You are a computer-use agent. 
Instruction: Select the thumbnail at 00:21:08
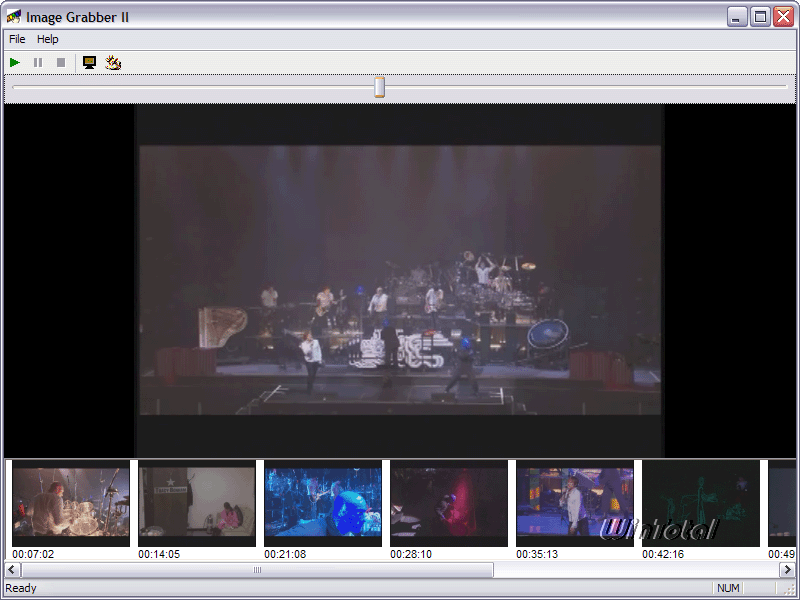(x=322, y=503)
